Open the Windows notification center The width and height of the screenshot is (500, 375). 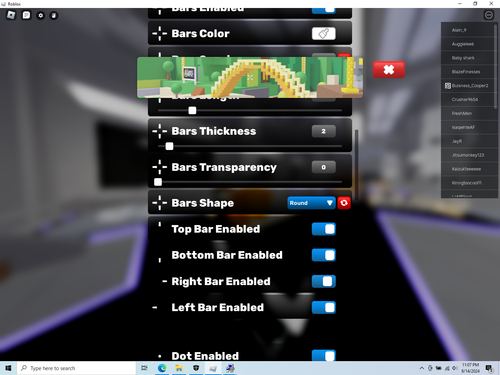(x=489, y=368)
